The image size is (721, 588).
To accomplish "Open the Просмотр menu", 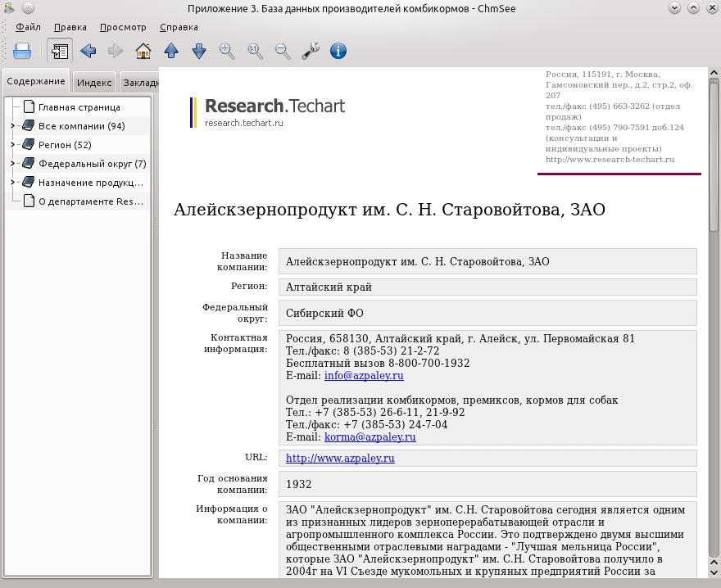I will [123, 27].
